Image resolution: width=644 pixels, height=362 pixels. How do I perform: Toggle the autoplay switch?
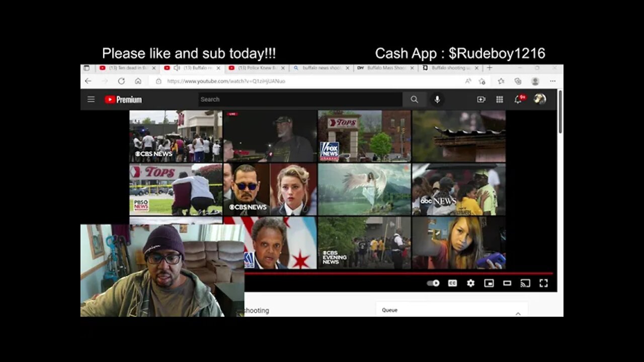[433, 283]
